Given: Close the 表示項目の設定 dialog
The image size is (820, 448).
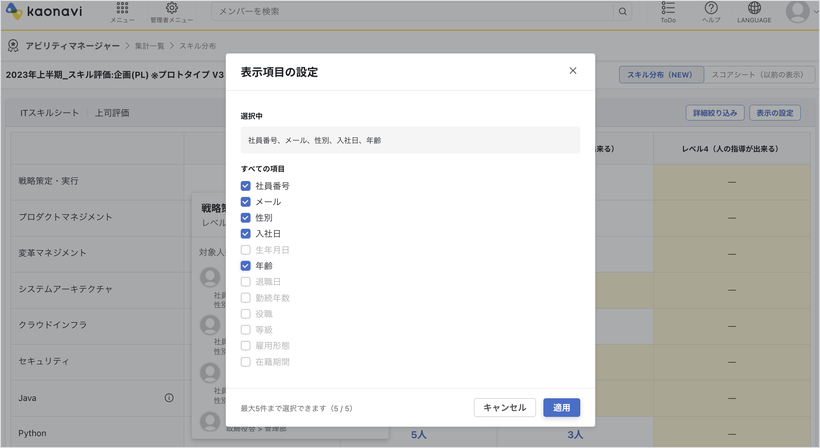Looking at the screenshot, I should tap(573, 71).
